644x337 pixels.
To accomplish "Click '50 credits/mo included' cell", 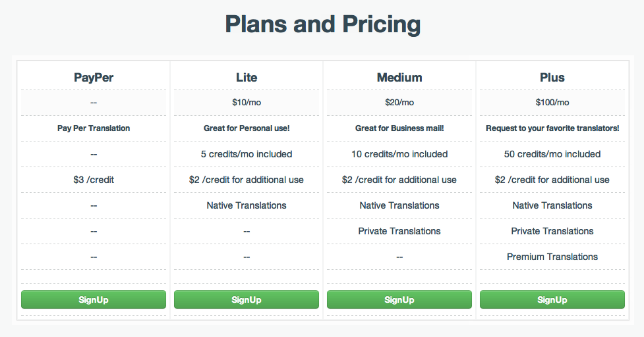I will coord(552,154).
